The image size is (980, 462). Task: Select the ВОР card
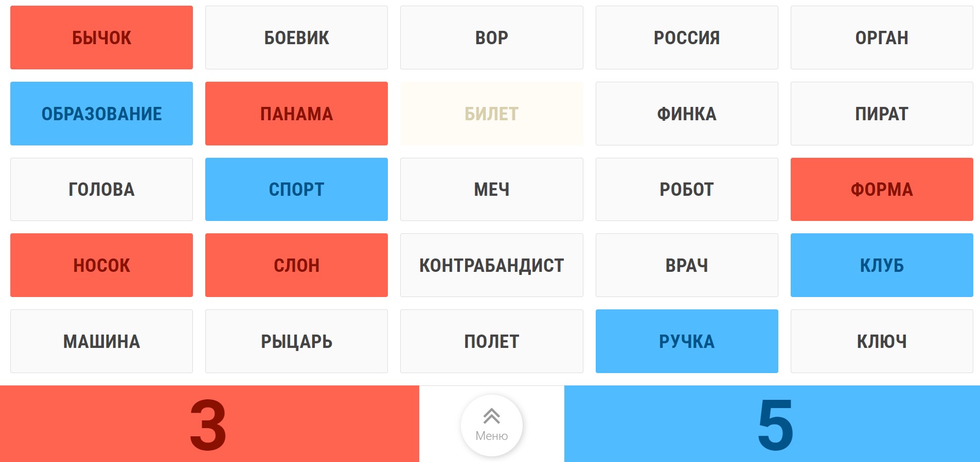[x=491, y=37]
